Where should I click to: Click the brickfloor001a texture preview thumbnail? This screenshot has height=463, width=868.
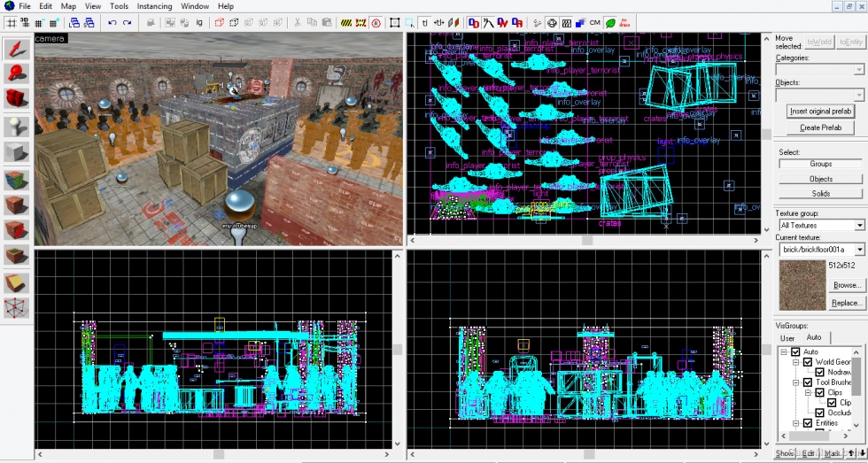(802, 285)
